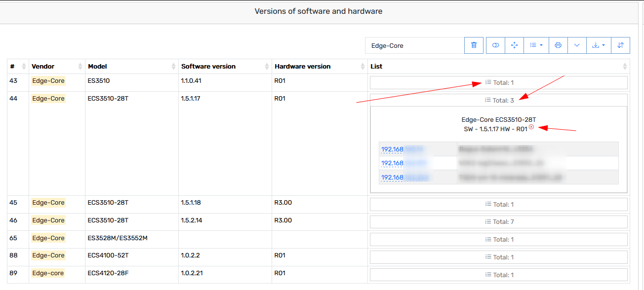Expand Total: 1 list for ECS4120-28F
Viewport: 644px width, 290px height.
point(499,275)
